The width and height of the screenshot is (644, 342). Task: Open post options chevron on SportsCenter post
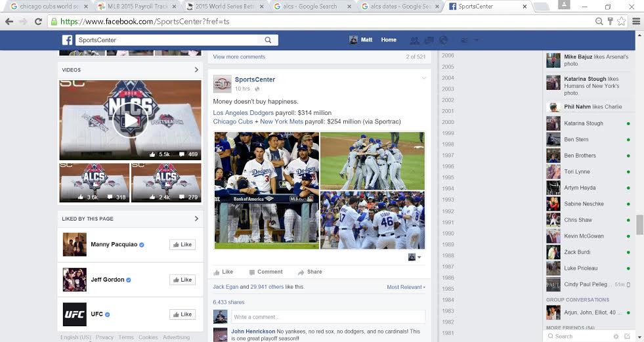423,78
